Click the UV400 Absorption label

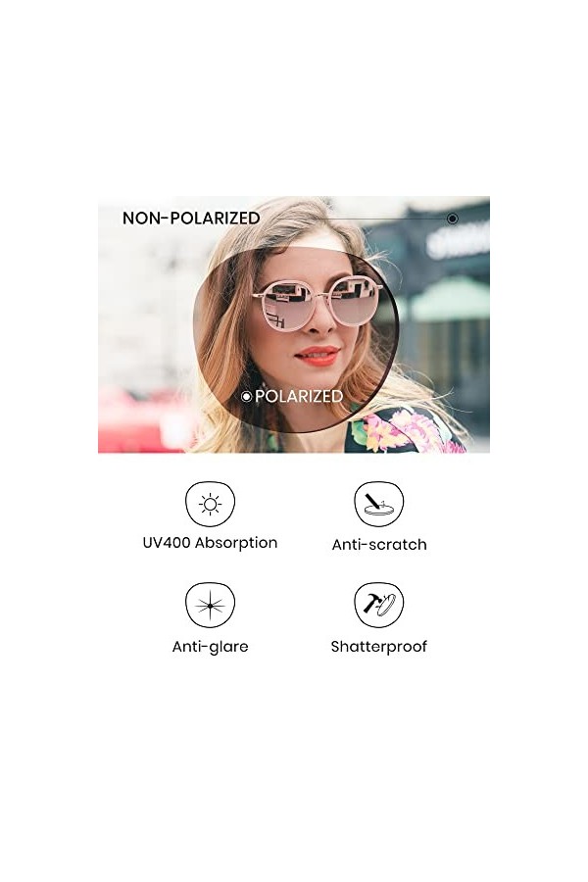210,543
